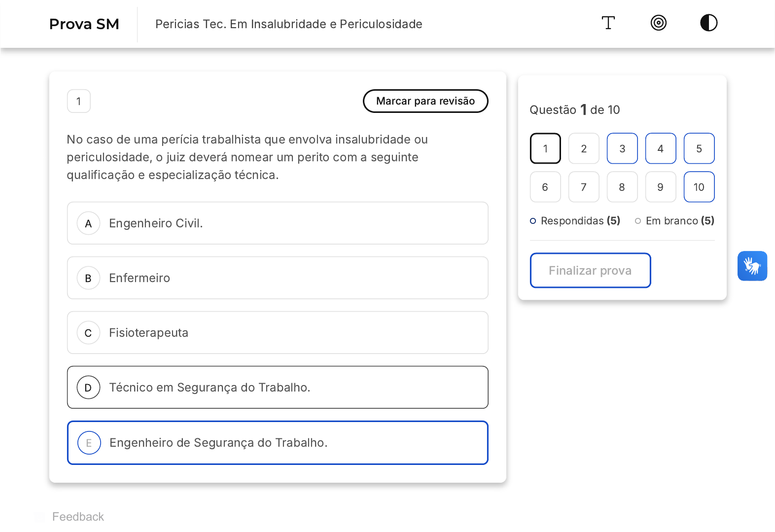775x532 pixels.
Task: Pick option D, Técnico em Segurança do Trabalho
Action: coord(278,388)
